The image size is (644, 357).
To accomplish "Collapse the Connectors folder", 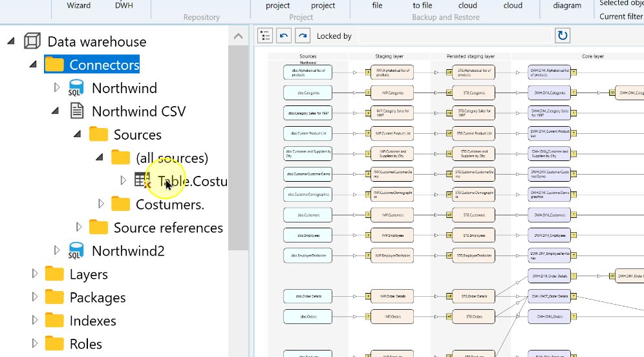I will 33,65.
